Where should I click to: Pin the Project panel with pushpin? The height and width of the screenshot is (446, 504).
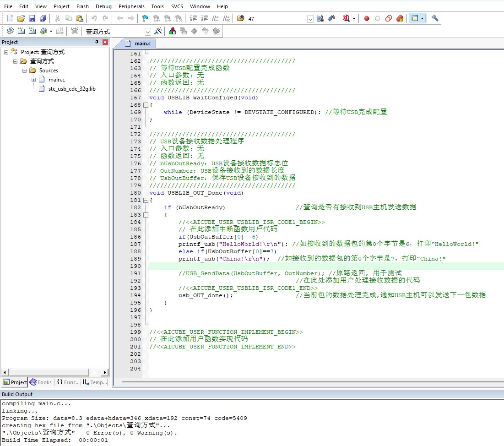[97, 42]
